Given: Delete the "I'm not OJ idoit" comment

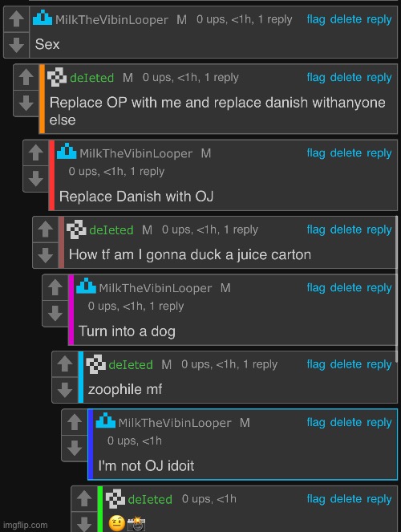Looking at the screenshot, I should point(346,422).
